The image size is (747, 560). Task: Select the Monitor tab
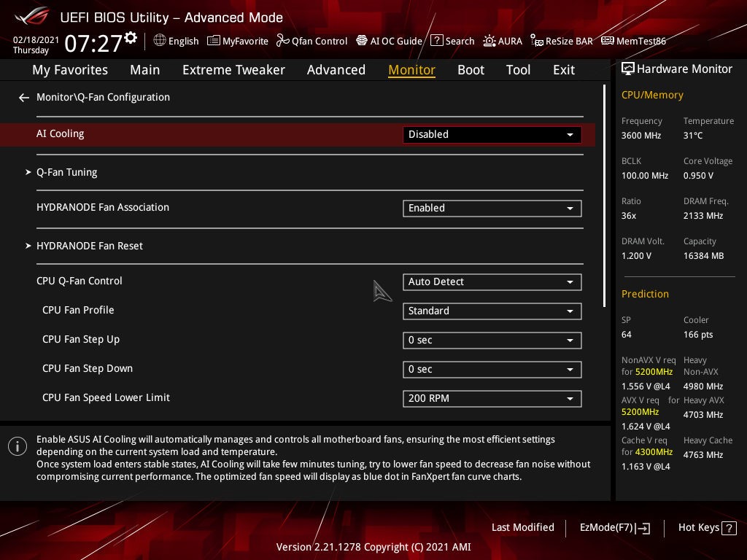pos(411,70)
